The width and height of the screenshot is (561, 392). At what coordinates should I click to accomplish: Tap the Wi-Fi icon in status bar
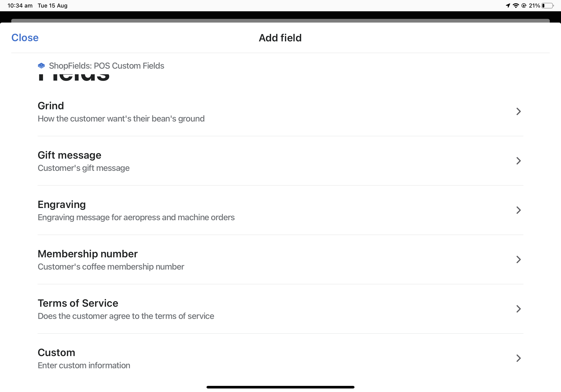pyautogui.click(x=516, y=5)
